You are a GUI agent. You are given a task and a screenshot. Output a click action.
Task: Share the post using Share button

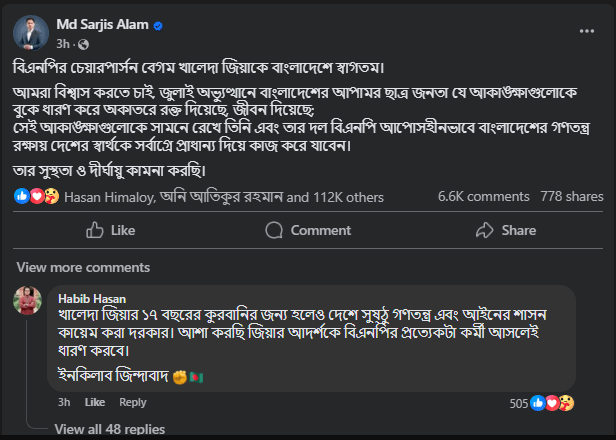click(506, 230)
